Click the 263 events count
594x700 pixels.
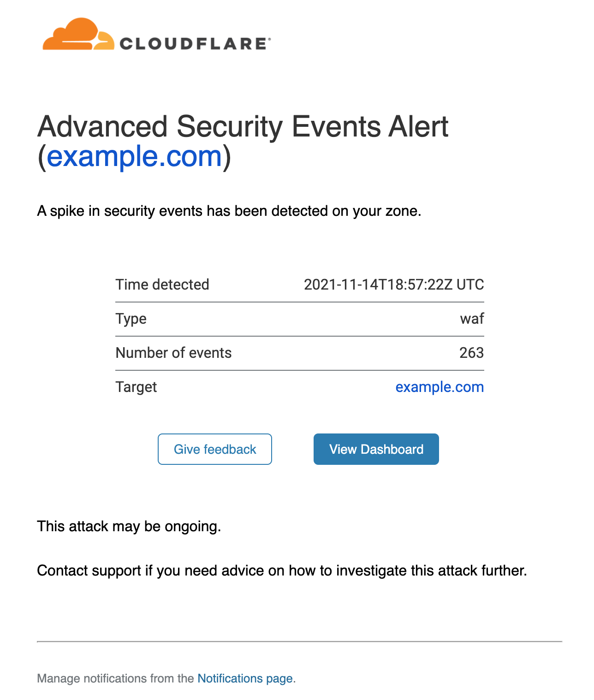click(x=471, y=353)
